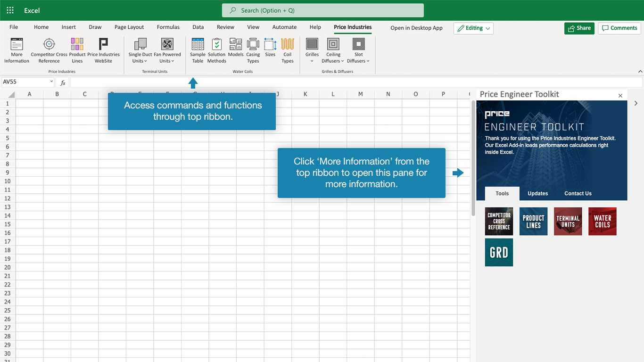
Task: Click Open in Desktop App
Action: [416, 28]
